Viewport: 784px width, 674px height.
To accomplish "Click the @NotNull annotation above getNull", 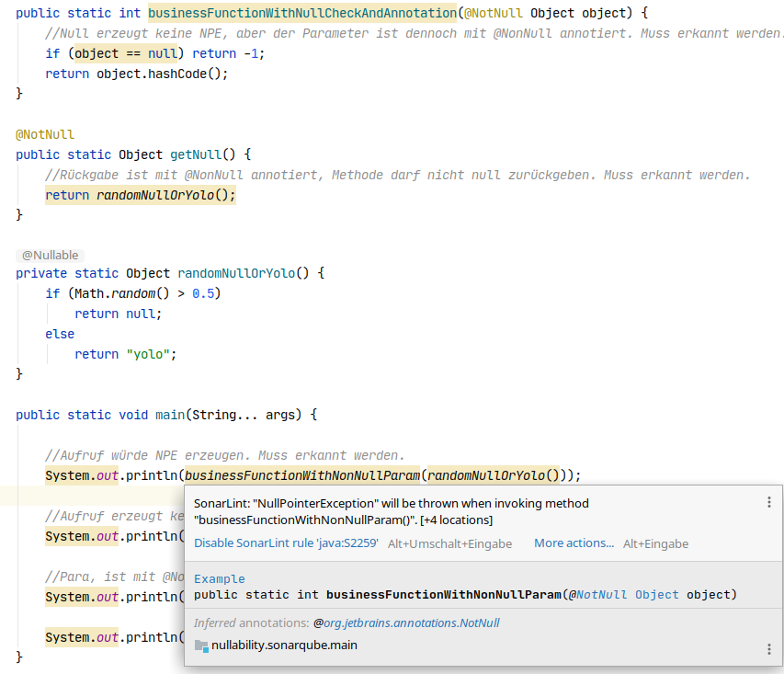I will (45, 134).
